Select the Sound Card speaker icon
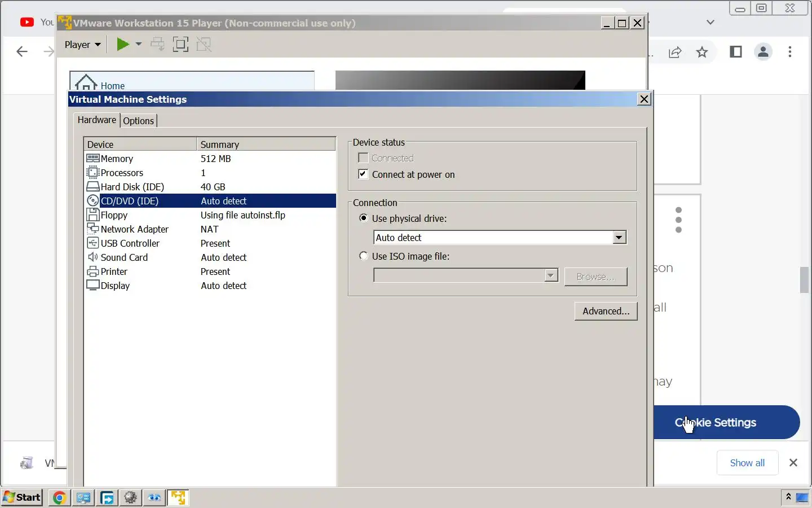This screenshot has height=508, width=812. [93, 257]
